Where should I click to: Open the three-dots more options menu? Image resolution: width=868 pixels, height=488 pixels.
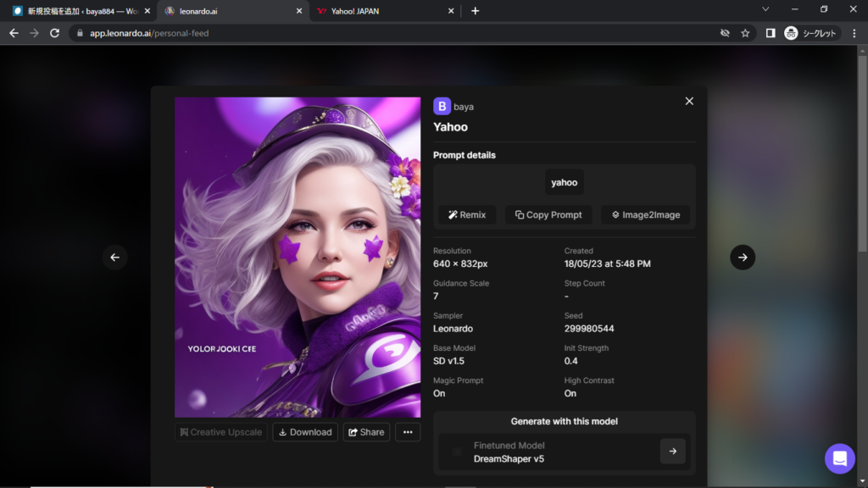pos(408,432)
